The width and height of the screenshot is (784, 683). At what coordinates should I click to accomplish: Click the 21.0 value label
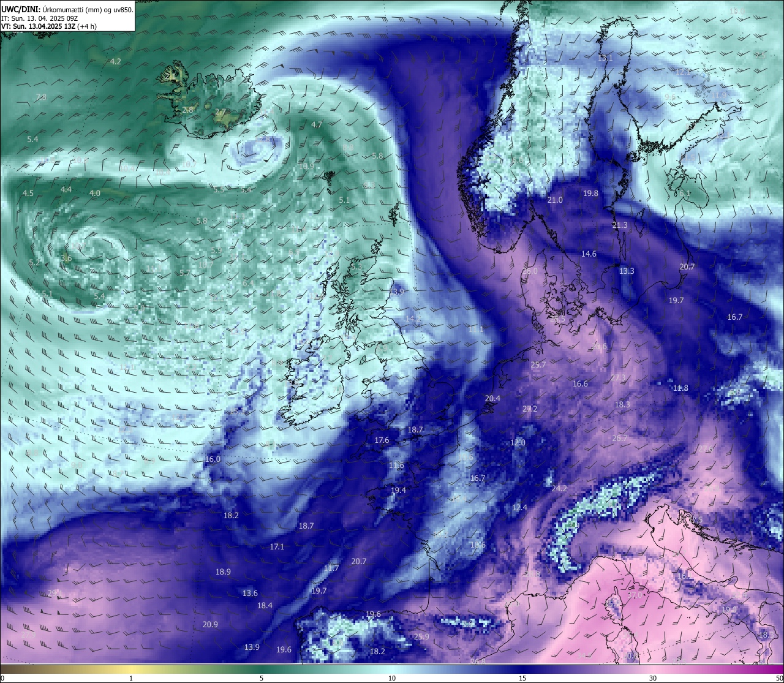(x=555, y=200)
